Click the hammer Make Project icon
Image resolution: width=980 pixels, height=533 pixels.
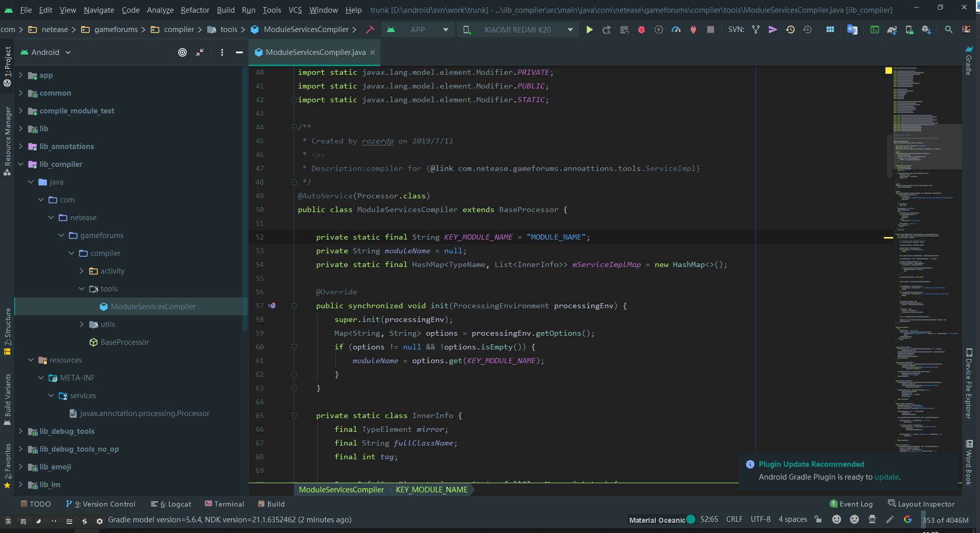pyautogui.click(x=370, y=30)
